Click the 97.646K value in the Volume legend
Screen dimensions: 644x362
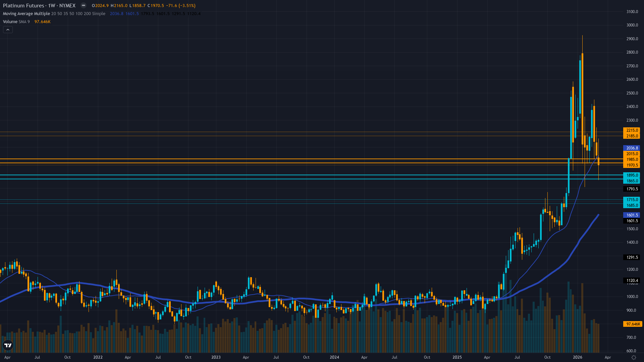coord(43,22)
